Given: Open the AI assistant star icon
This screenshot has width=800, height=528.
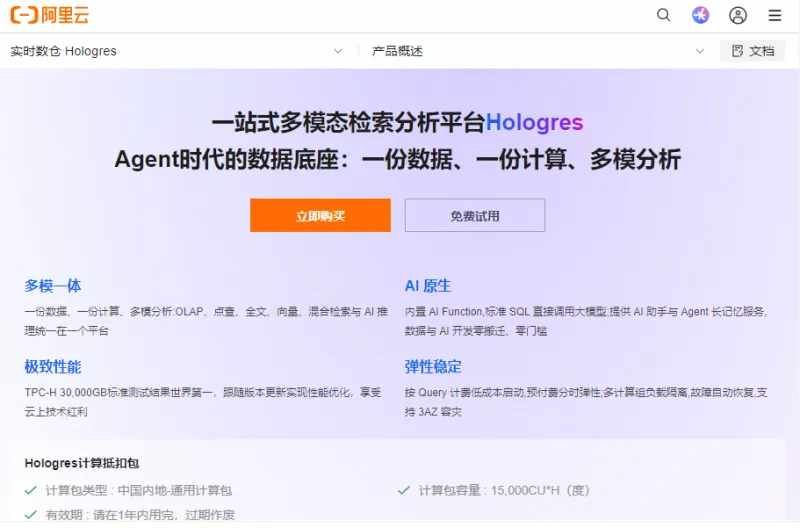Looking at the screenshot, I should point(701,15).
